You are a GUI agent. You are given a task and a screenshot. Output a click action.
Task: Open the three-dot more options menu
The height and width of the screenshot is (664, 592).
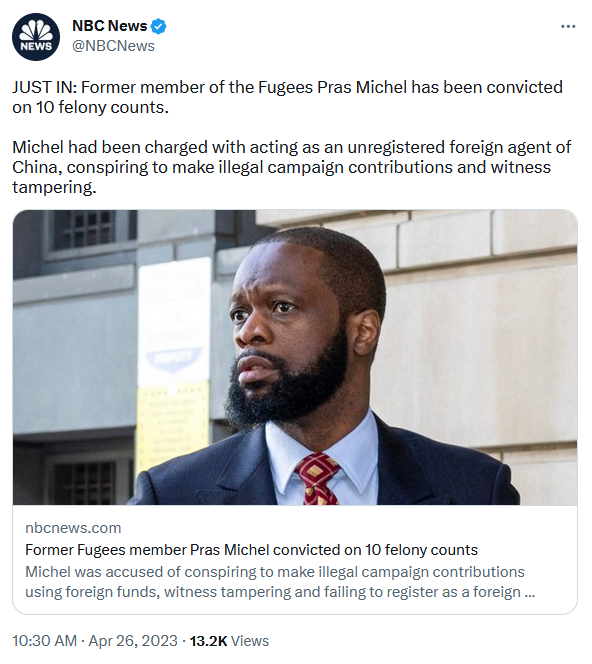[x=568, y=27]
